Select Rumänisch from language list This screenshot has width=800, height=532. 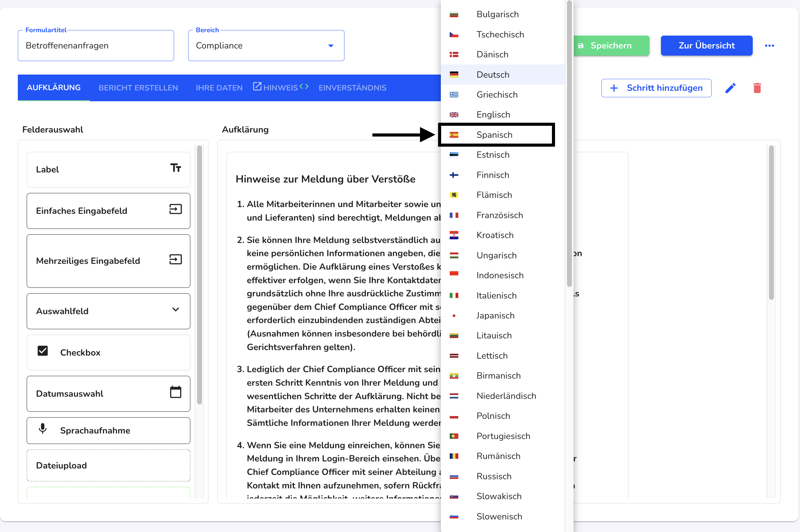point(502,456)
